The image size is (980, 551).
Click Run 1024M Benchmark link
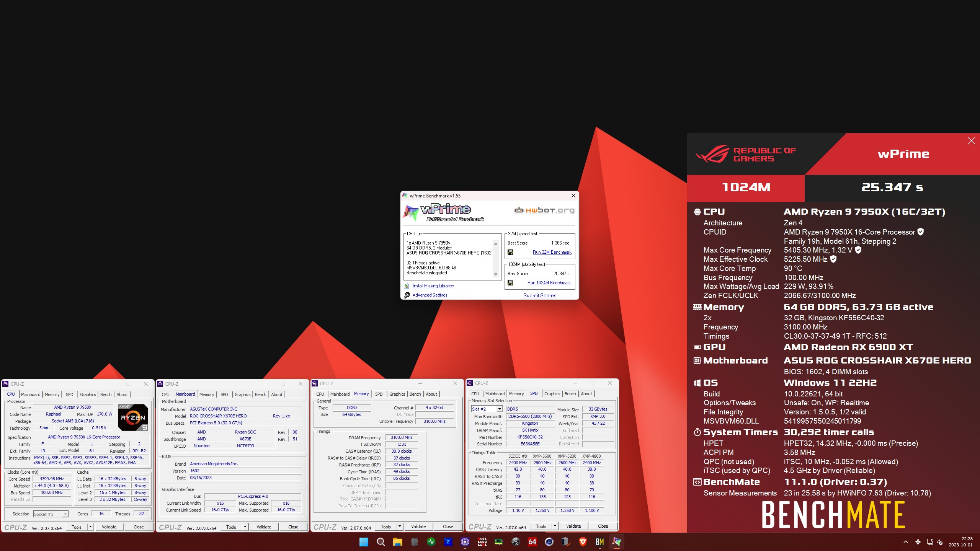point(549,283)
